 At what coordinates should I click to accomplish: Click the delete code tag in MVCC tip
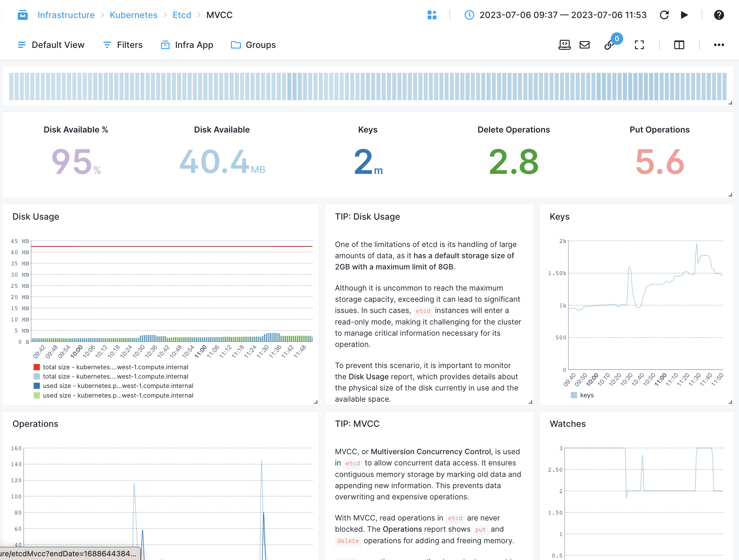point(348,541)
